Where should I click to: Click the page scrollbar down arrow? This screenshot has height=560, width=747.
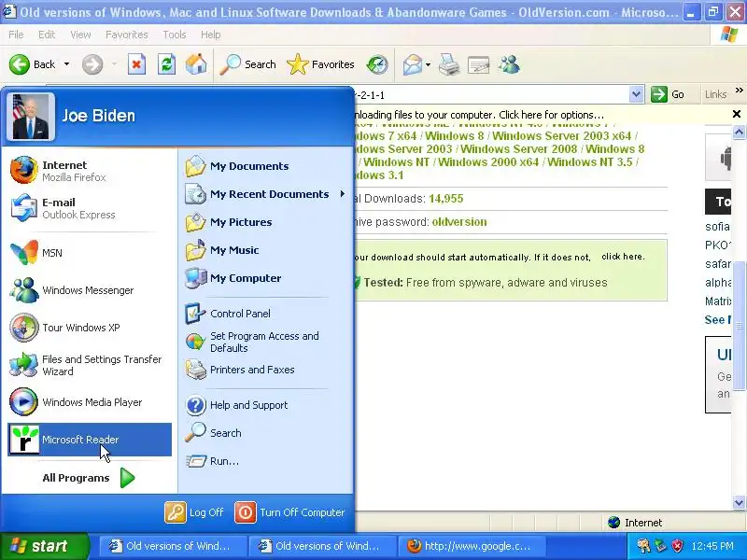point(739,502)
